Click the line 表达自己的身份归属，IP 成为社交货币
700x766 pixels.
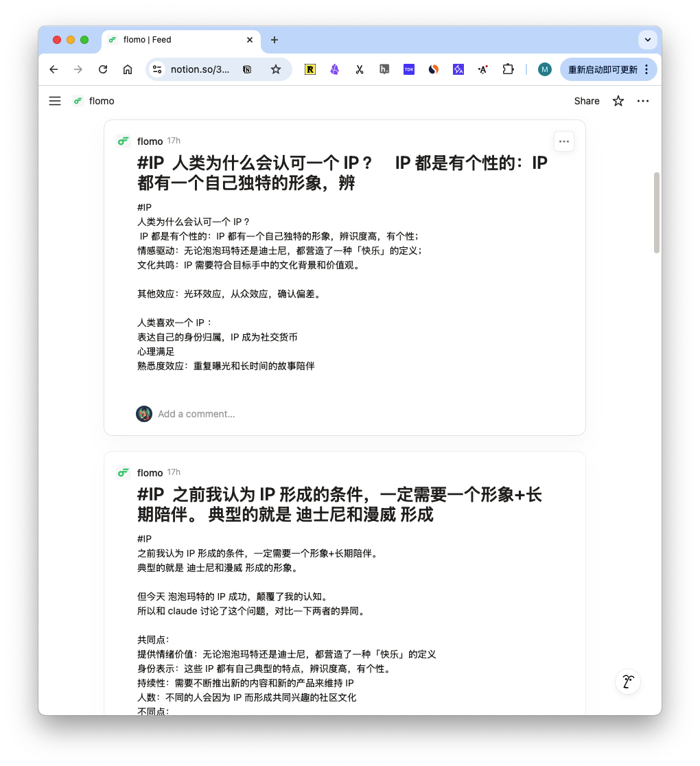(218, 337)
